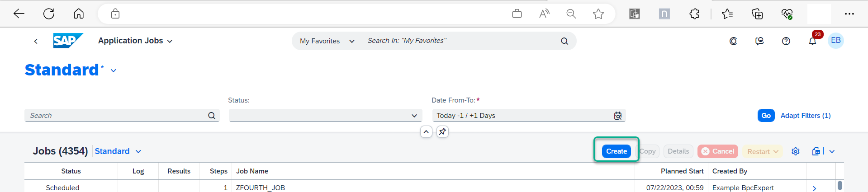Open the Joule copilot icon

pos(733,41)
